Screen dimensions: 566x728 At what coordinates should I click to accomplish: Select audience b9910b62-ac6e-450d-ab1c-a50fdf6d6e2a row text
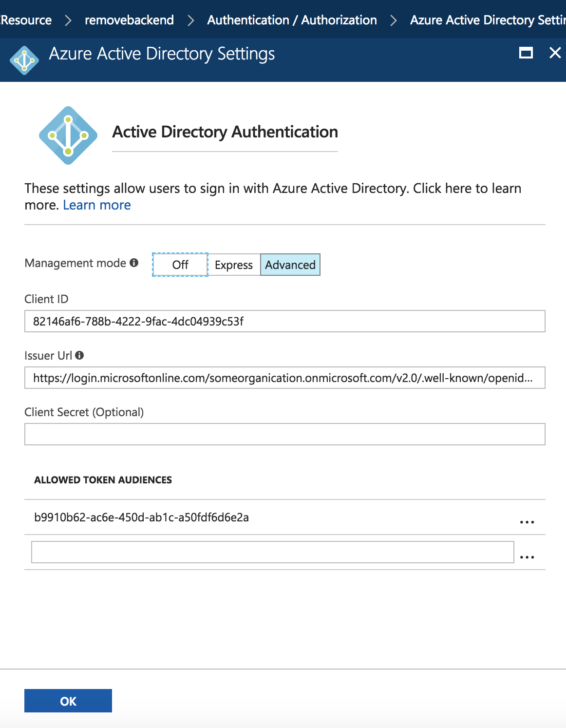141,517
